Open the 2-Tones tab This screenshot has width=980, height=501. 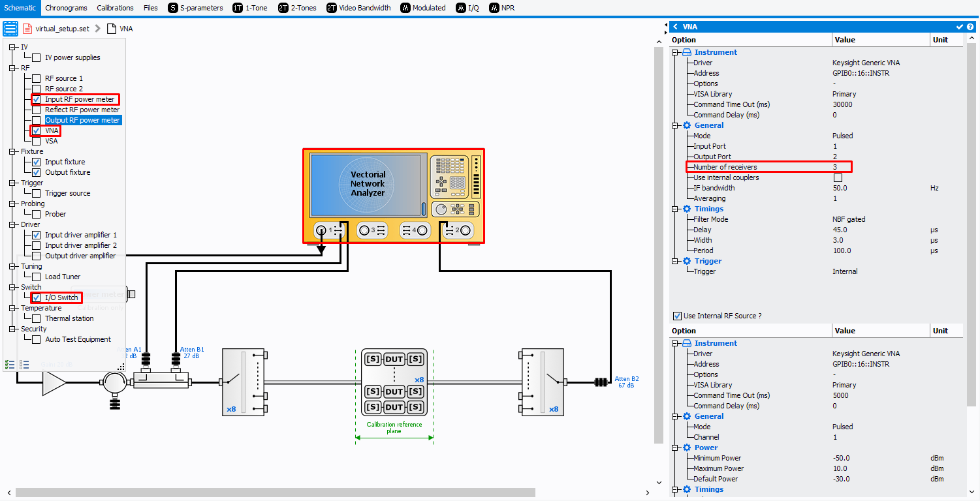296,8
